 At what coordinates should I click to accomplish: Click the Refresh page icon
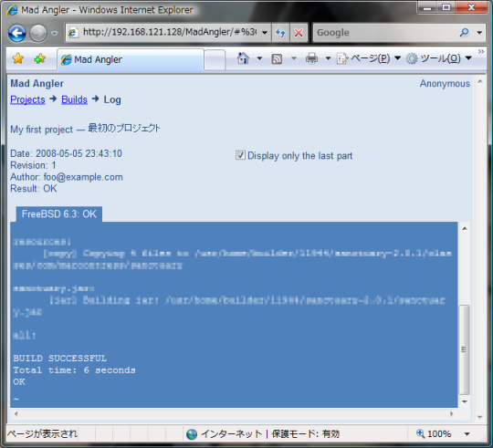(280, 32)
